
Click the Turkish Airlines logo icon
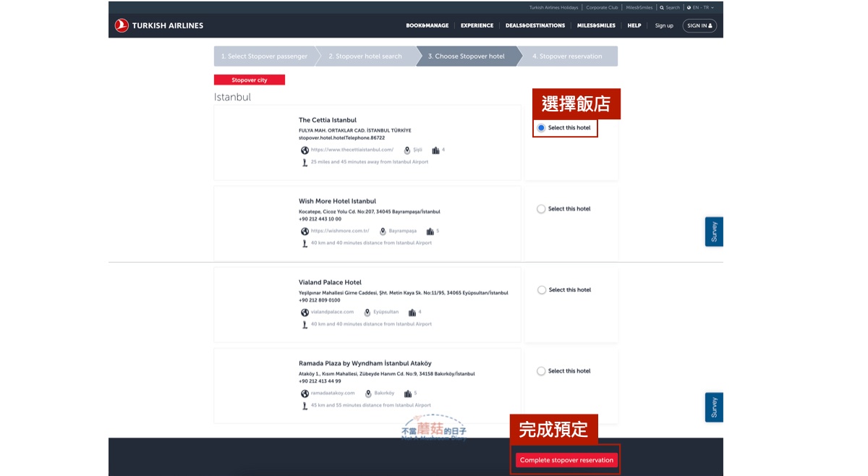click(x=122, y=25)
